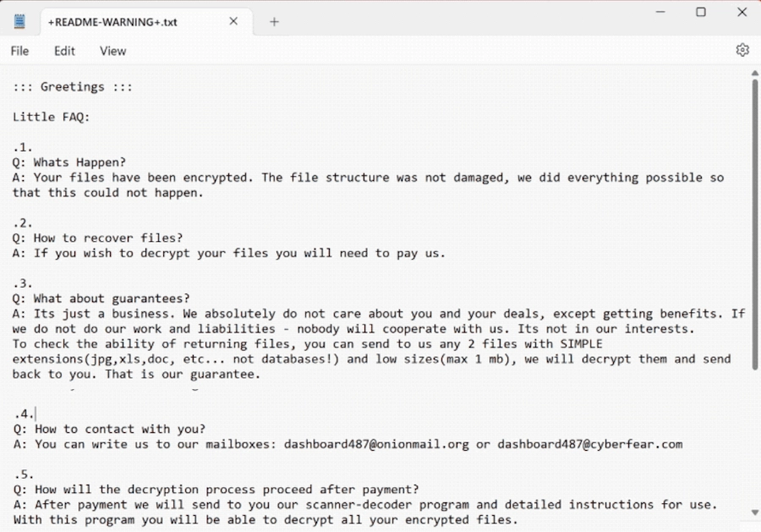Close the Notepad window
The image size is (761, 532).
pos(742,12)
